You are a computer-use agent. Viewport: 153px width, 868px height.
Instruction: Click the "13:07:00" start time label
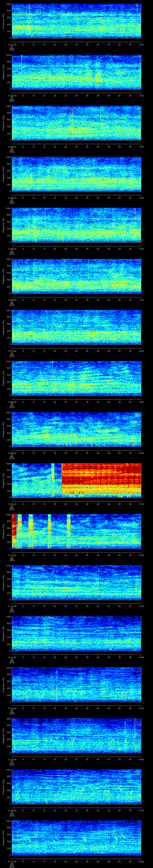(12, 351)
